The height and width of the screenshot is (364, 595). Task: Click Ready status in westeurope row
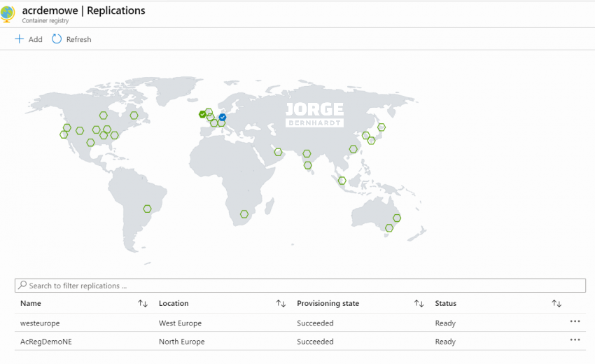(445, 323)
